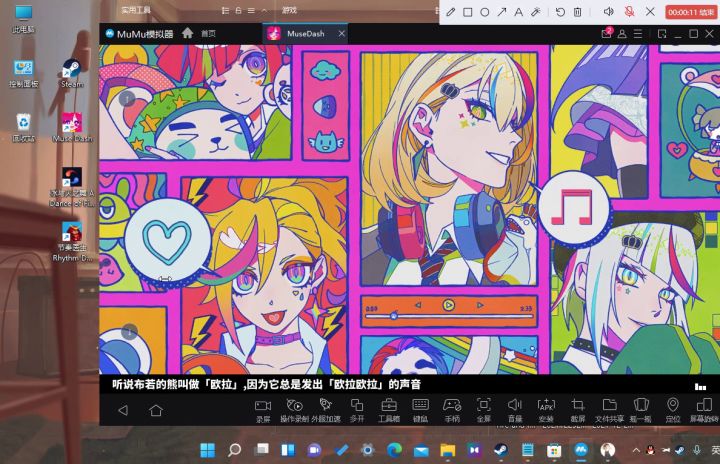The image size is (720, 464).
Task: Open the 键鼠 keyboard mapping
Action: point(421,410)
